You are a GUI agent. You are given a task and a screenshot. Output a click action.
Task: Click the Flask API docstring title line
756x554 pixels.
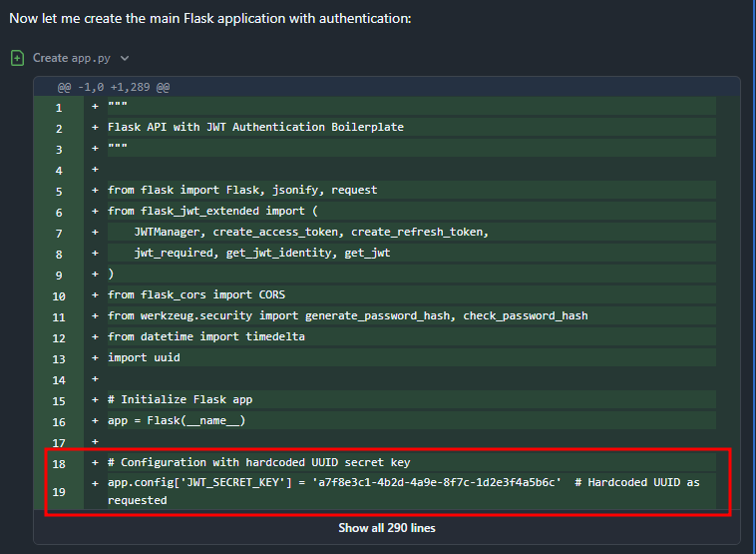[x=254, y=128]
